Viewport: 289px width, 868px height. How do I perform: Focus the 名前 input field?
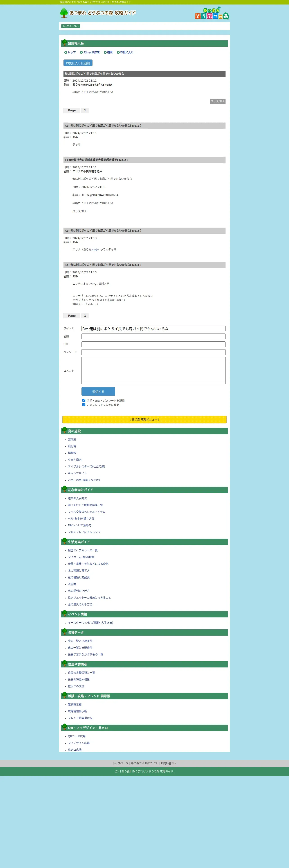coord(154,336)
